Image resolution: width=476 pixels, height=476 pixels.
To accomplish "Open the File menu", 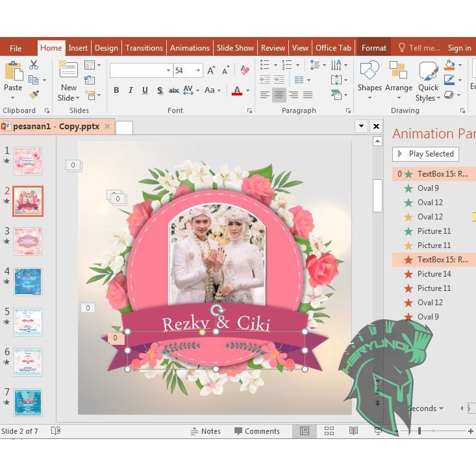I will tap(16, 48).
